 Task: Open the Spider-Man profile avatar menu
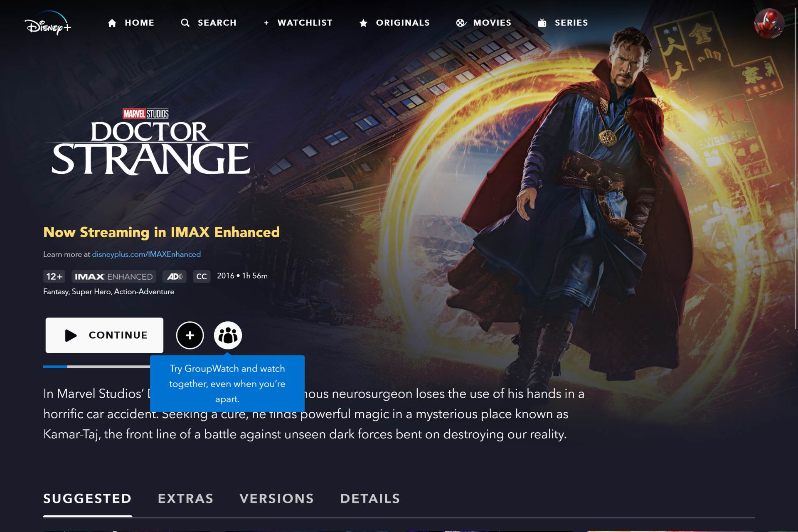click(x=769, y=23)
